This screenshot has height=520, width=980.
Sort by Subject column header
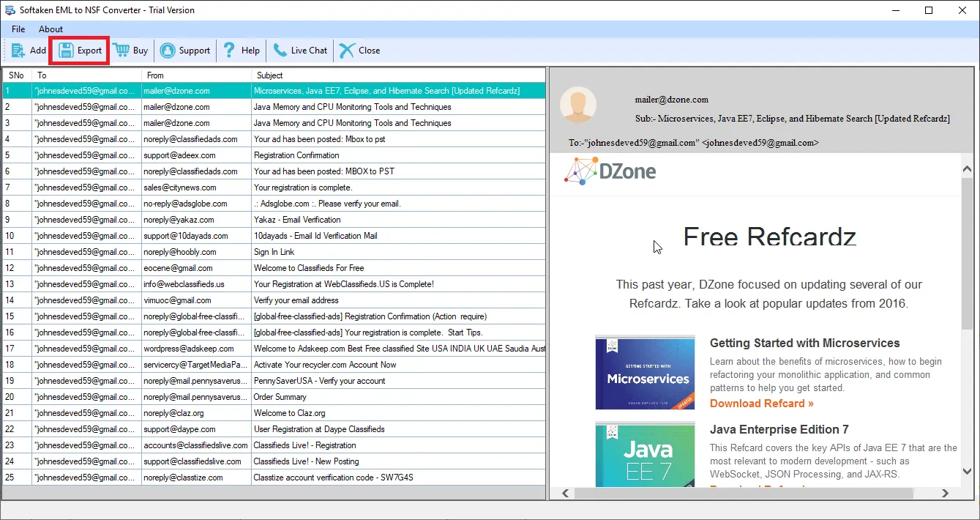pyautogui.click(x=398, y=75)
